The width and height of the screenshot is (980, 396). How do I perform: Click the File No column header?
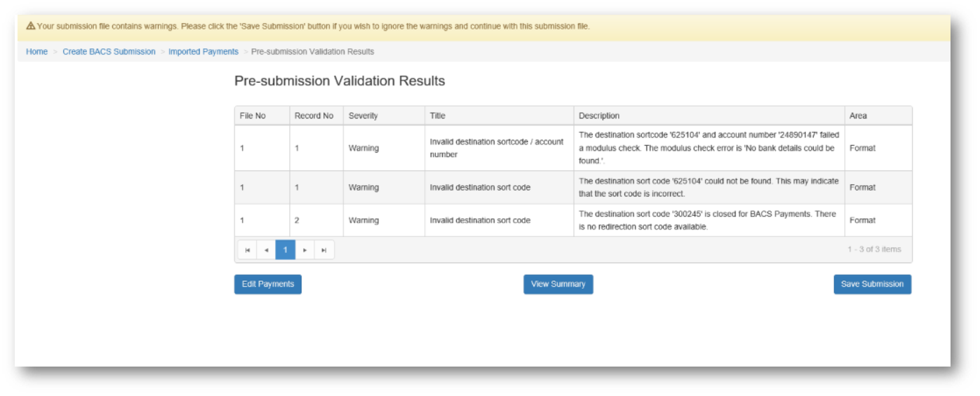coord(253,116)
